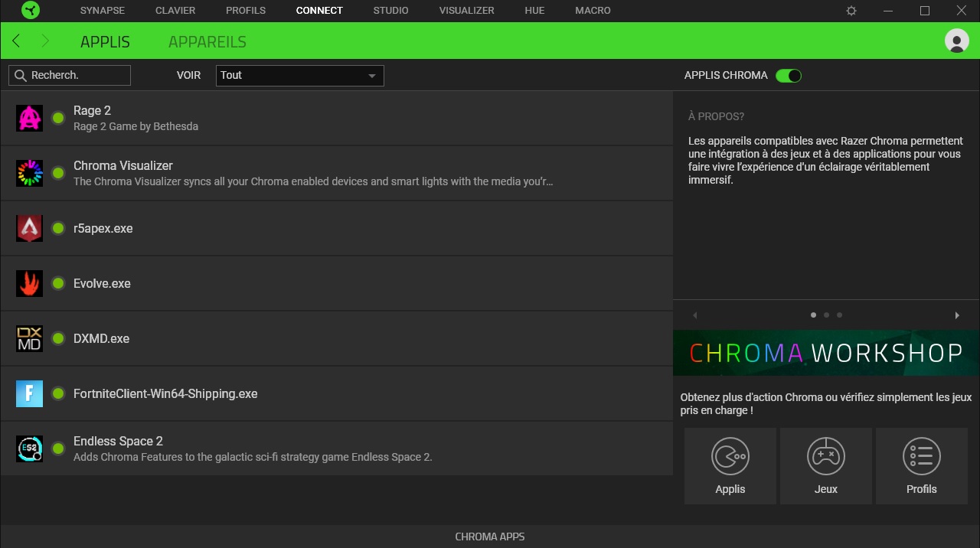The width and height of the screenshot is (980, 548).
Task: Show next À propos slide arrow
Action: click(x=956, y=315)
